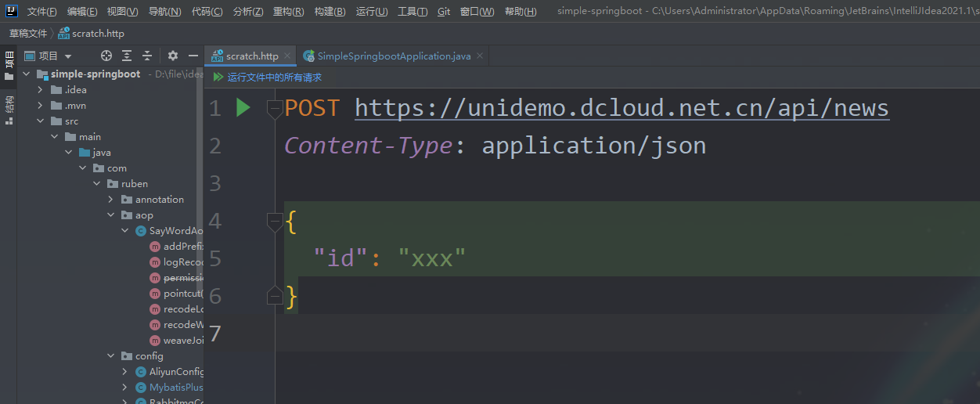Close the scratch.http editor tab
The height and width of the screenshot is (404, 980).
point(287,56)
